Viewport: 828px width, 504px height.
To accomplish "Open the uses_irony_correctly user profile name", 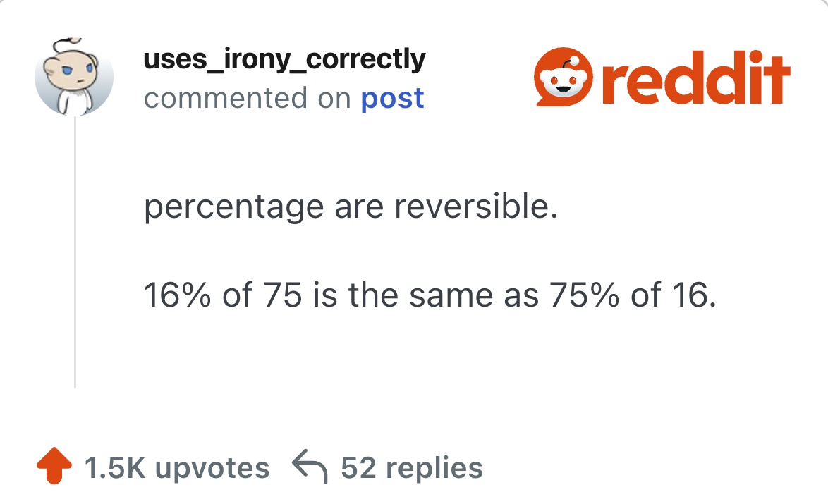I will pyautogui.click(x=284, y=60).
